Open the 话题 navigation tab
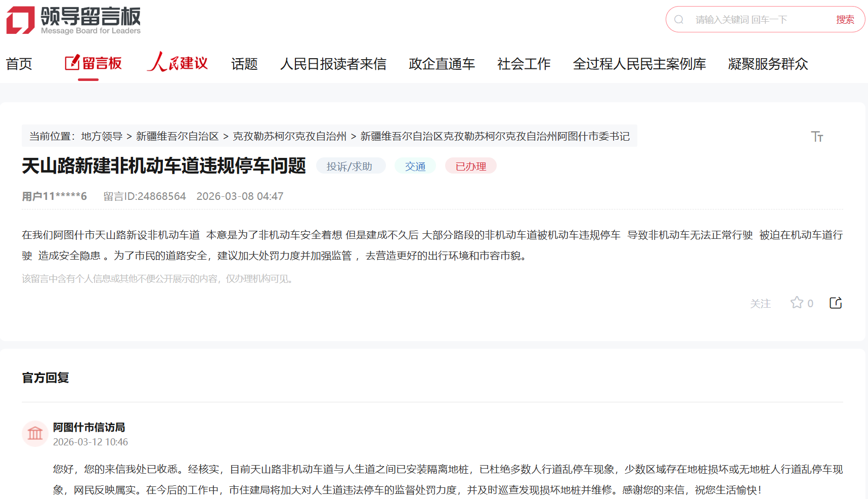Image resolution: width=868 pixels, height=499 pixels. [x=244, y=64]
